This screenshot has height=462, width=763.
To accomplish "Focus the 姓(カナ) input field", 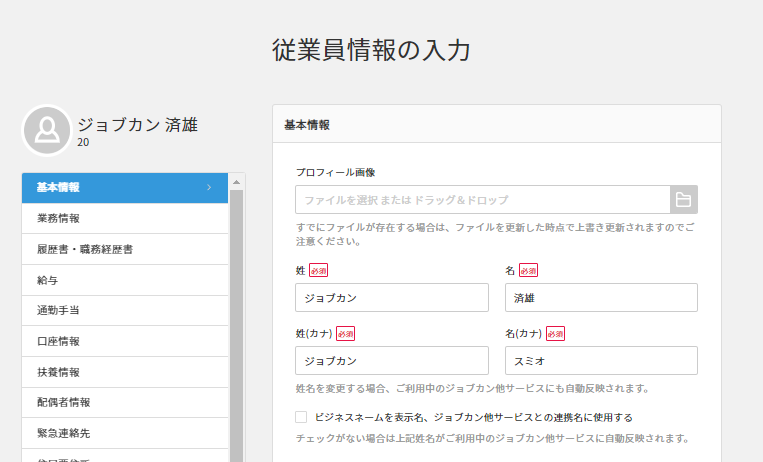I will coord(392,361).
